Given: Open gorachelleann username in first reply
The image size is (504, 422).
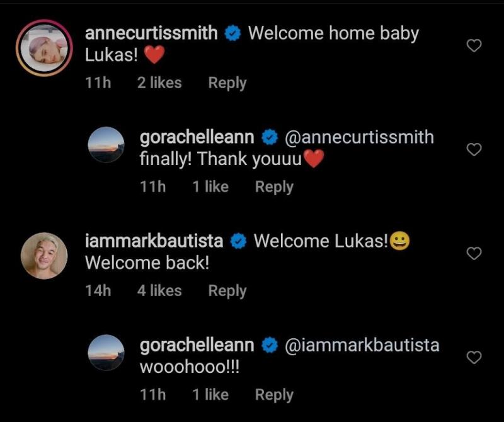Looking at the screenshot, I should click(197, 137).
